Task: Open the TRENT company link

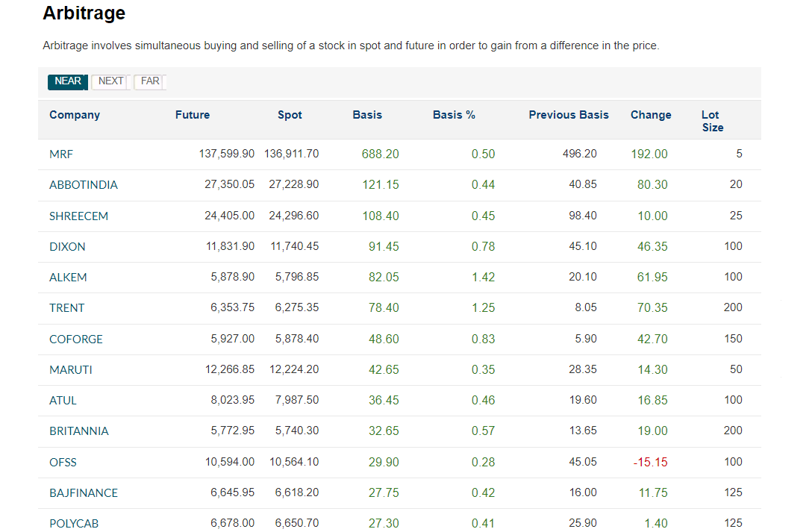Action: click(67, 308)
